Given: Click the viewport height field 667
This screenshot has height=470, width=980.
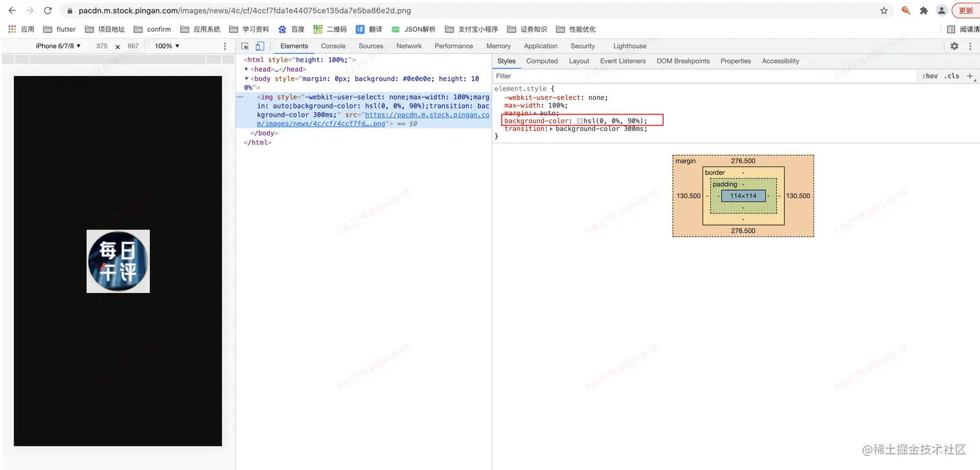Looking at the screenshot, I should [133, 46].
